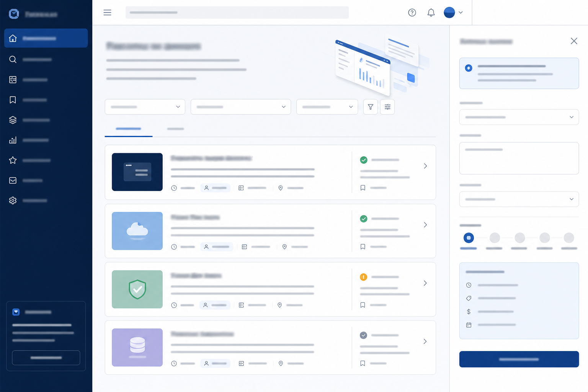Open the middle filter dropdown above the list
Viewport: 588px width, 392px height.
point(241,107)
